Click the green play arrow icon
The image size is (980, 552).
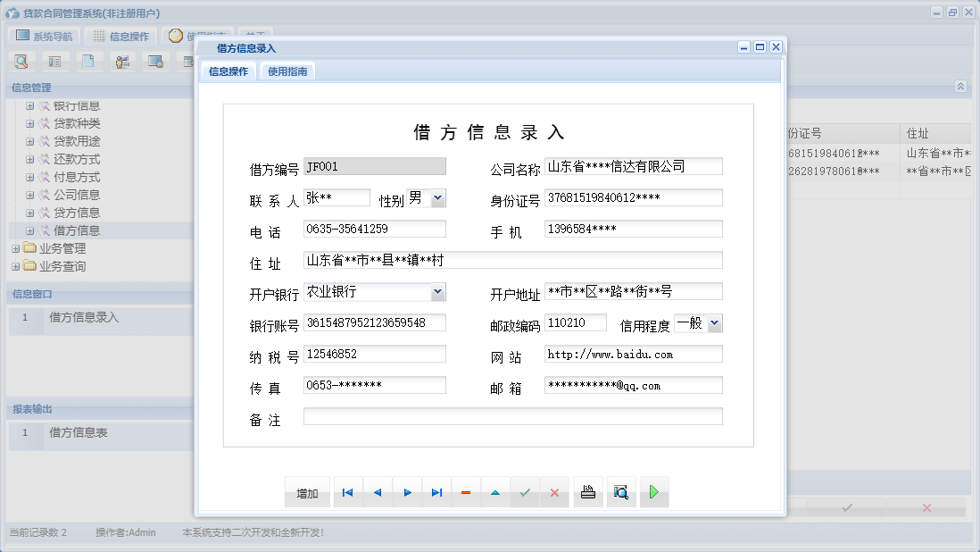click(654, 492)
